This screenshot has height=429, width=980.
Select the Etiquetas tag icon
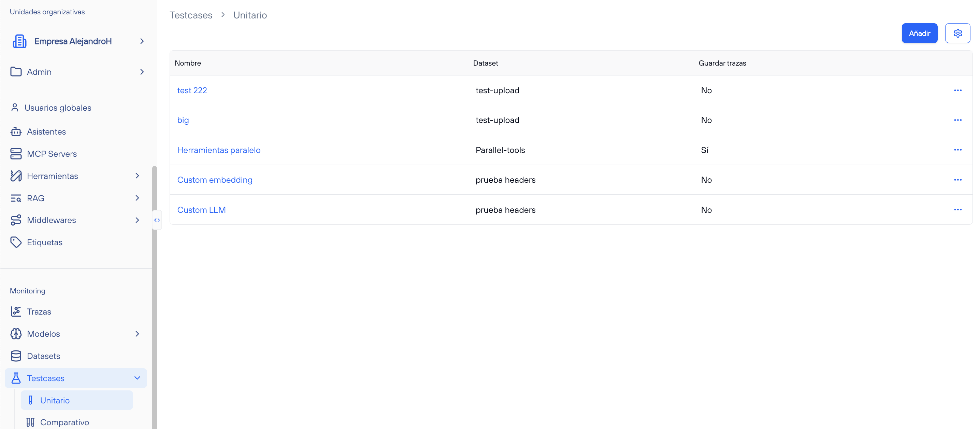tap(16, 242)
